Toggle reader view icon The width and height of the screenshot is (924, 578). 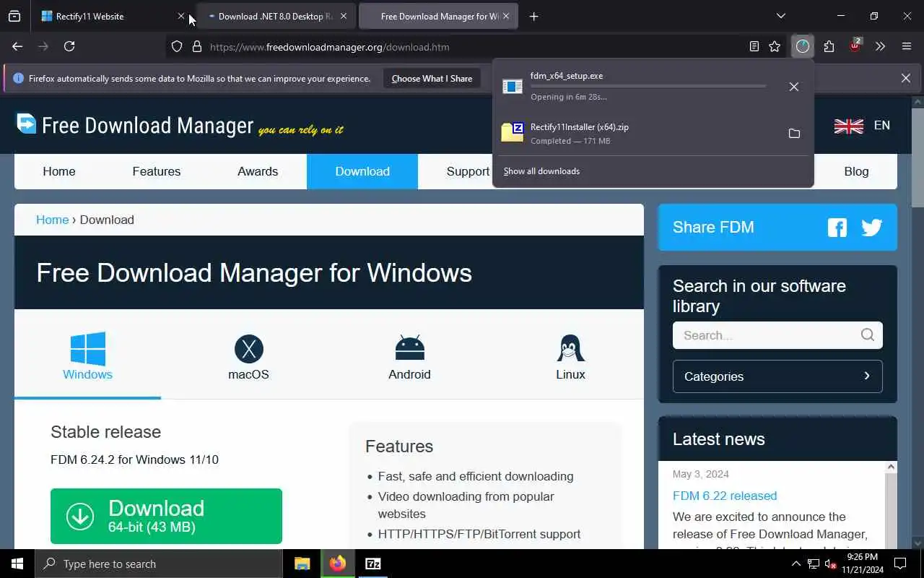coord(754,46)
